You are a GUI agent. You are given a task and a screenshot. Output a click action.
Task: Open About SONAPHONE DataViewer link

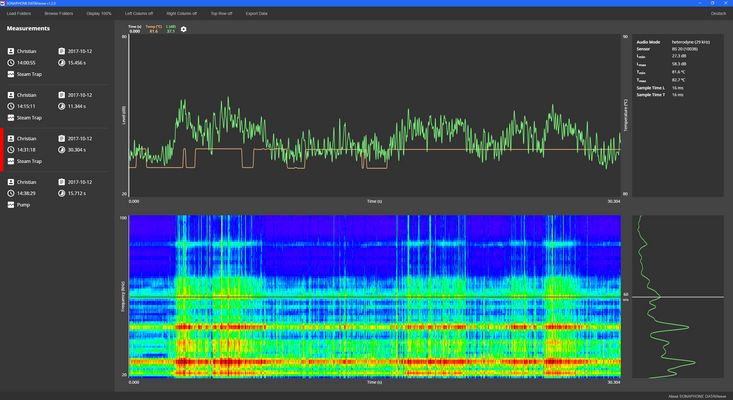[x=696, y=395]
